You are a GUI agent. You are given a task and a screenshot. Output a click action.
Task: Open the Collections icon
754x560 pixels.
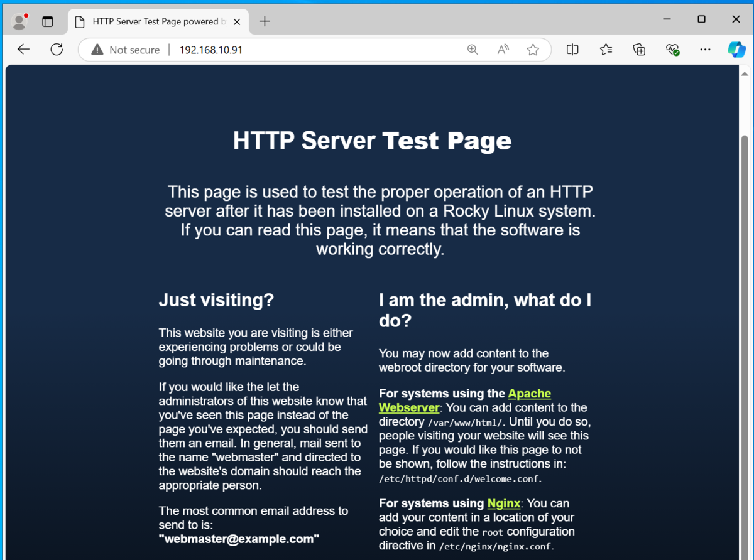click(639, 50)
